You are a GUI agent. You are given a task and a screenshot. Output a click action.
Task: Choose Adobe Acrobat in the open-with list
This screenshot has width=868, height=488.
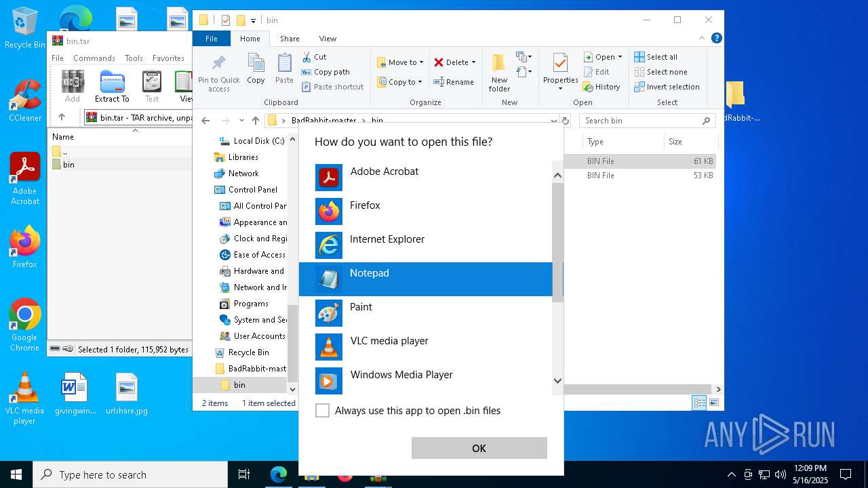pyautogui.click(x=426, y=178)
